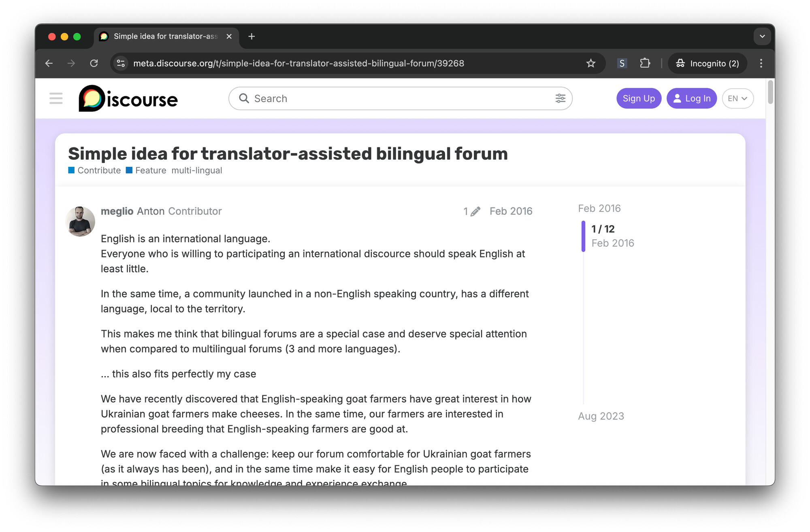Reload the current page
Viewport: 810px width, 532px height.
click(94, 63)
